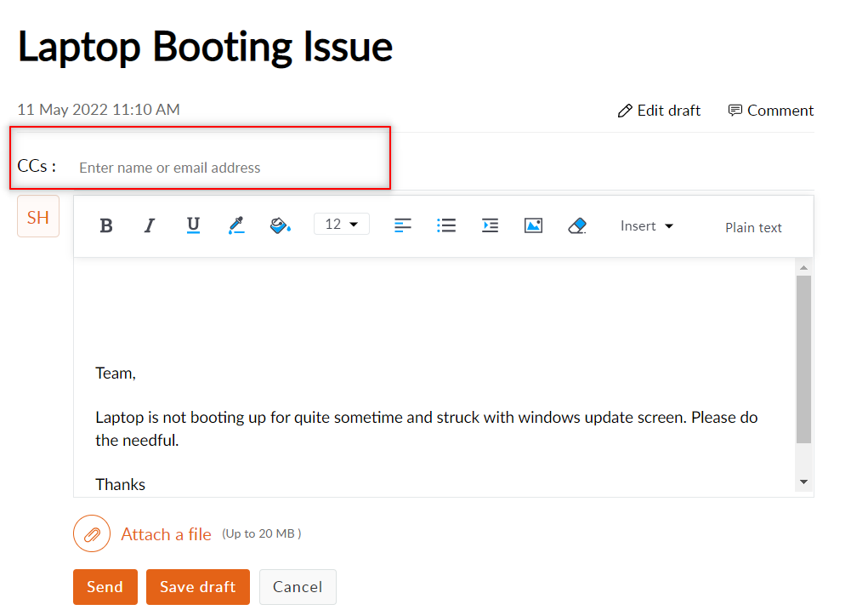Click the 'Thanks' line in message
This screenshot has height=610, width=868.
point(120,485)
